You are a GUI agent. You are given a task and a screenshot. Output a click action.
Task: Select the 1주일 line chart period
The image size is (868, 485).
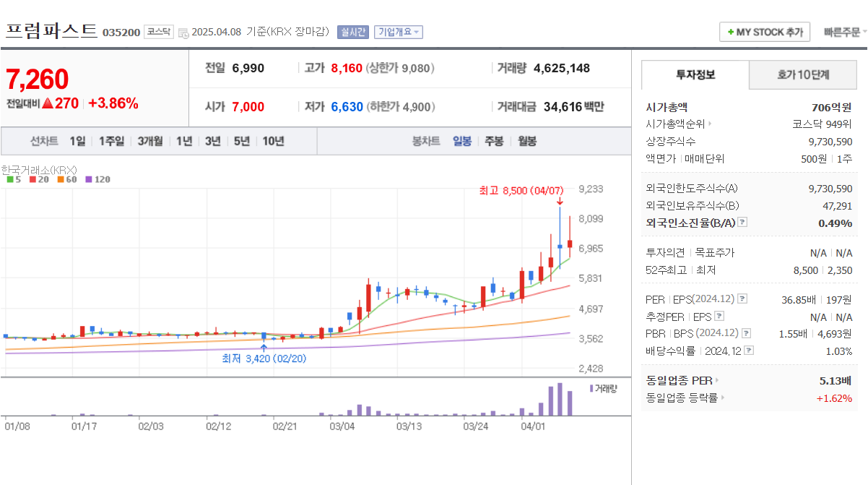111,141
